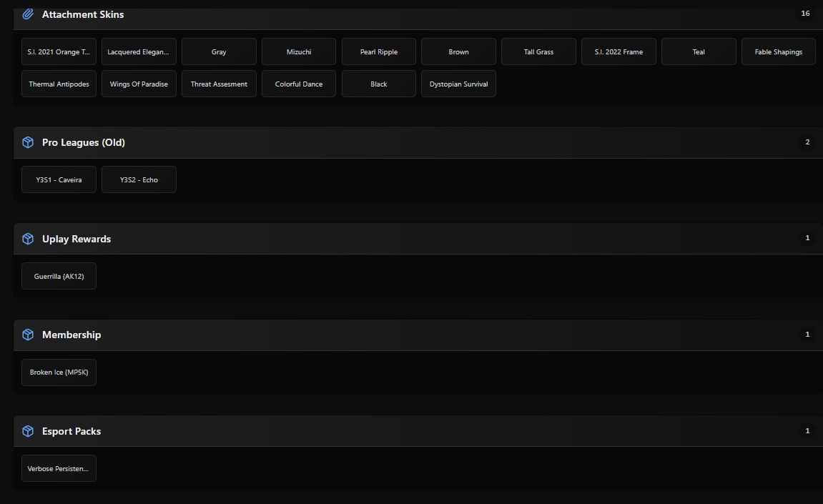Click the cube icon next to Uplay Rewards
The width and height of the screenshot is (823, 504).
pos(28,239)
